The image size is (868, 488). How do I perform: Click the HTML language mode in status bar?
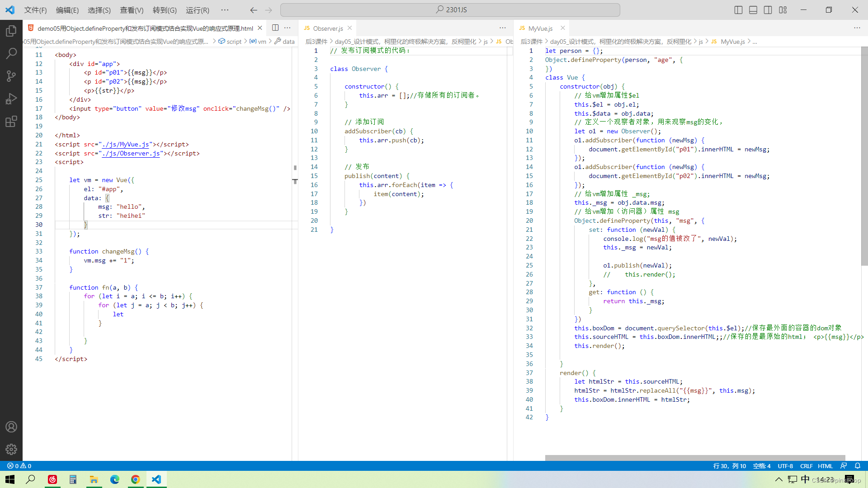click(x=825, y=466)
